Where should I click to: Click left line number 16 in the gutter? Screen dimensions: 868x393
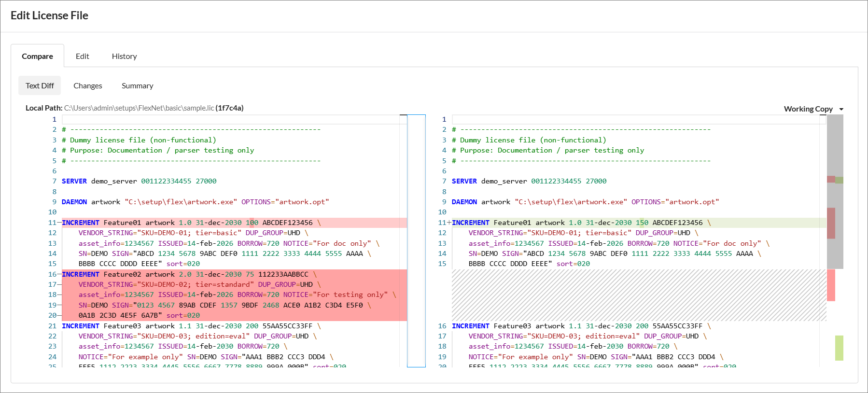point(52,274)
